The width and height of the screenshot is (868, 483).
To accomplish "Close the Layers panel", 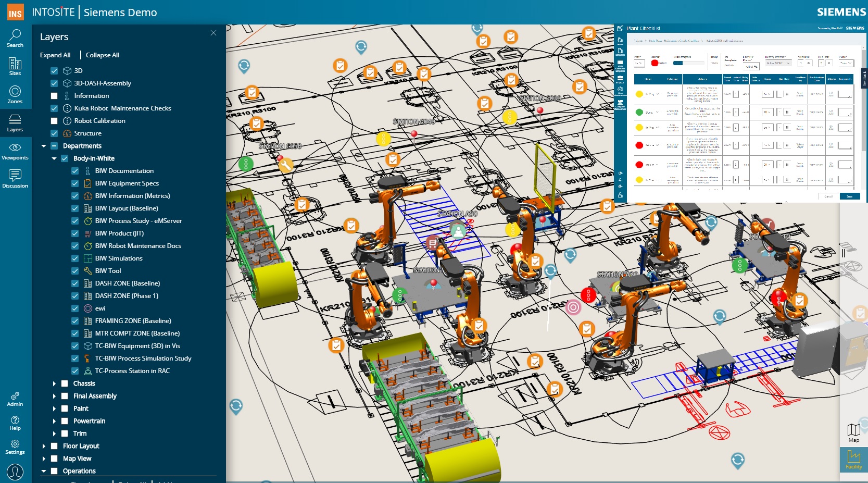I will click(213, 33).
